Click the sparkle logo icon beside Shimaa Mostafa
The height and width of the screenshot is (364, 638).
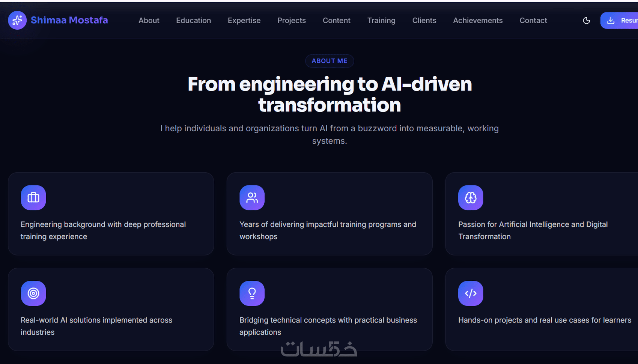tap(17, 20)
